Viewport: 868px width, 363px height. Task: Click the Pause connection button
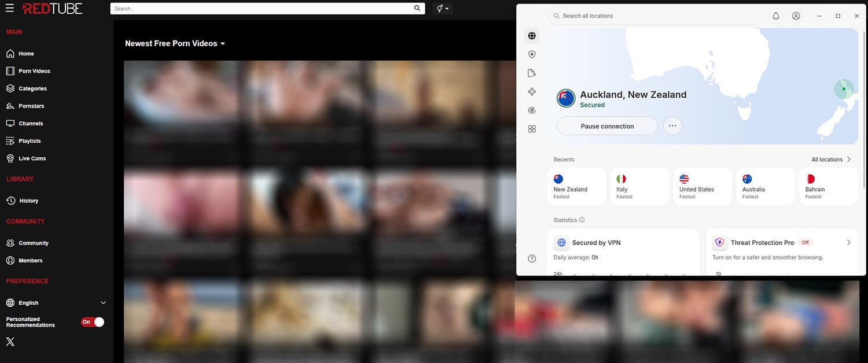click(x=607, y=126)
